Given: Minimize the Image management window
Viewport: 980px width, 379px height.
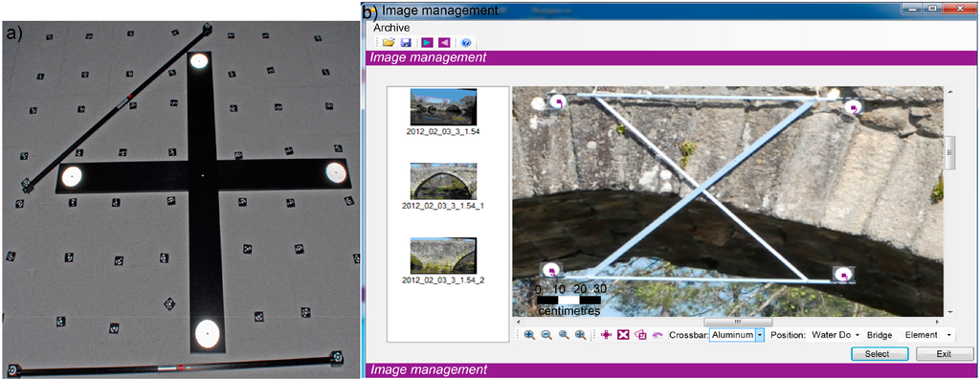Looking at the screenshot, I should 911,8.
